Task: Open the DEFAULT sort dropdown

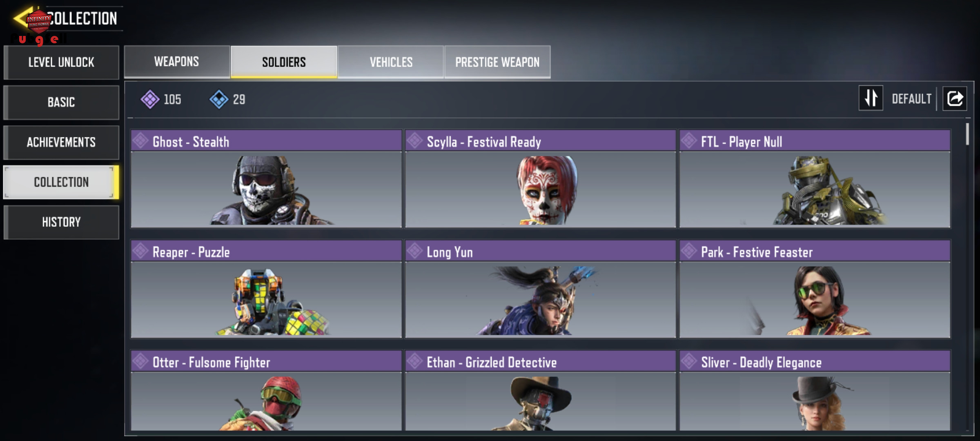Action: 911,99
